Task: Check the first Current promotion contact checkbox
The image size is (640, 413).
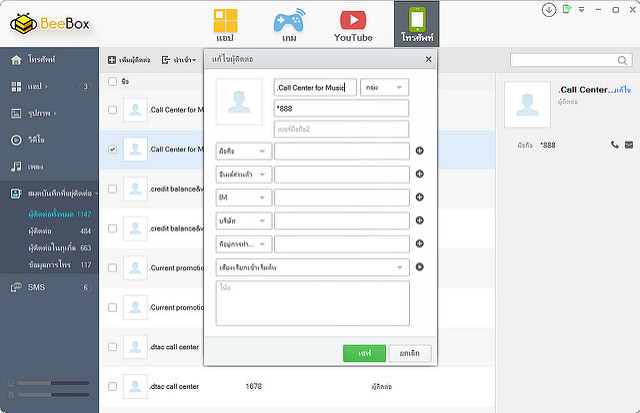Action: (112, 268)
